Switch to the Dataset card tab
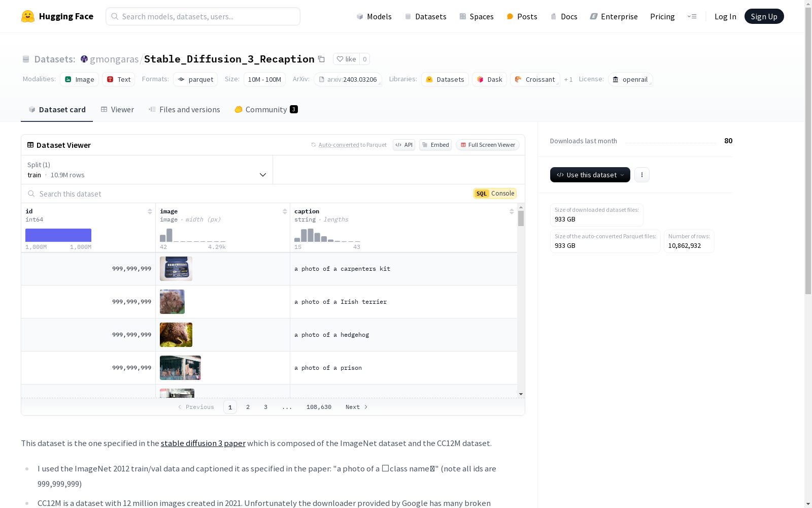 click(x=57, y=109)
